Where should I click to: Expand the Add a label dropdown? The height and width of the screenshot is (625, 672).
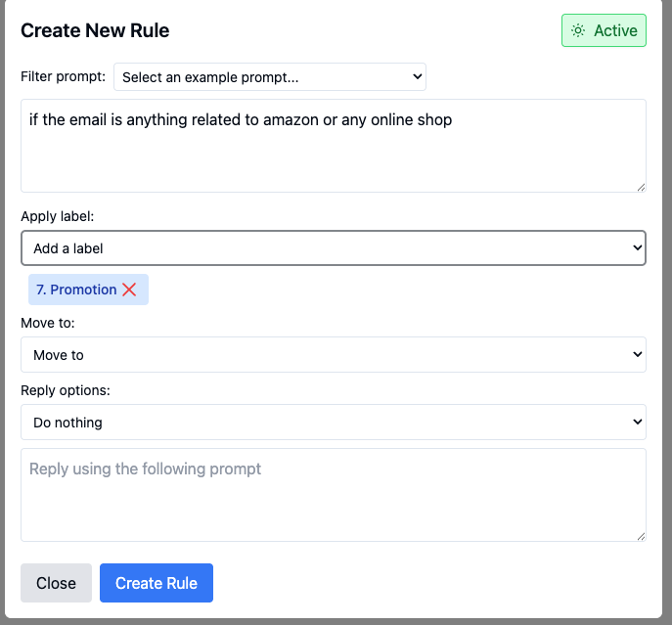333,248
